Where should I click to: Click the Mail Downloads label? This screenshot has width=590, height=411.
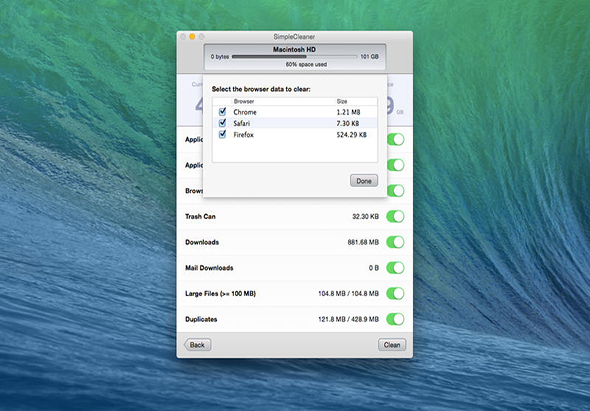point(209,268)
